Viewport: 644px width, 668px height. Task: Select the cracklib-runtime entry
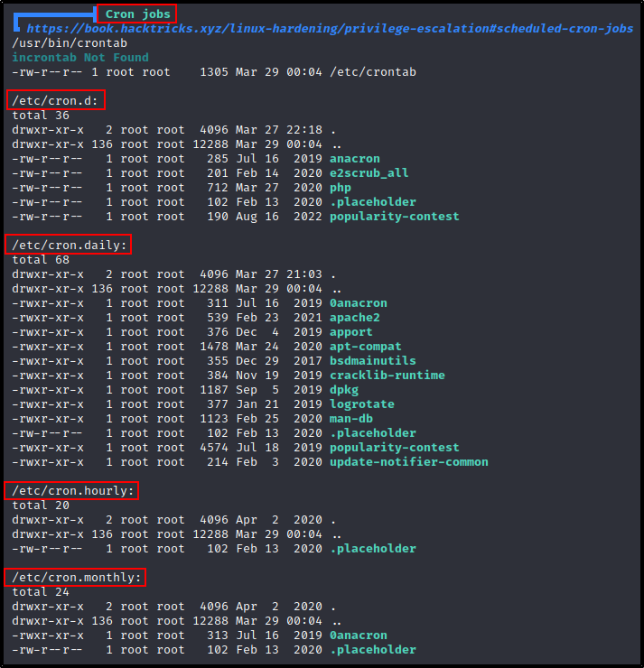[387, 376]
